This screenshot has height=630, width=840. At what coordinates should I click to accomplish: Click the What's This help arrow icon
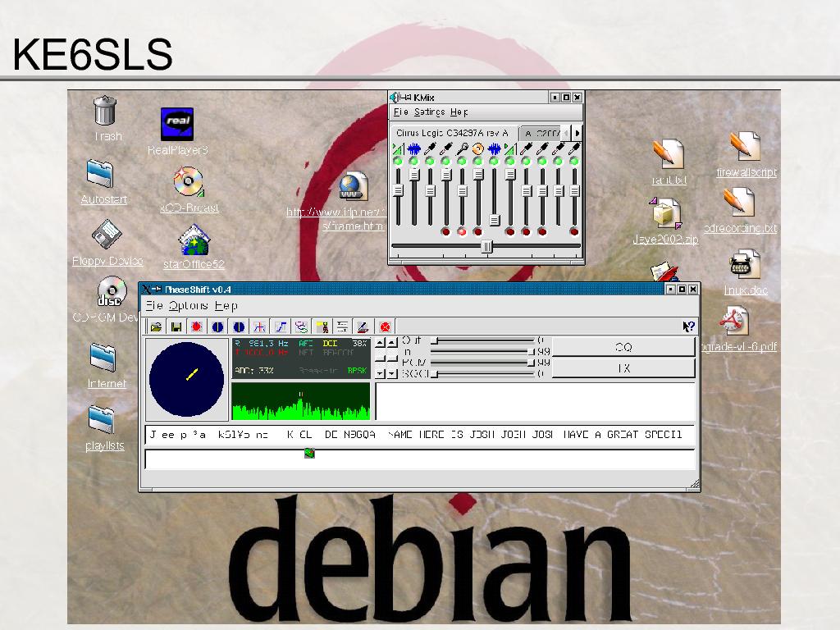688,326
